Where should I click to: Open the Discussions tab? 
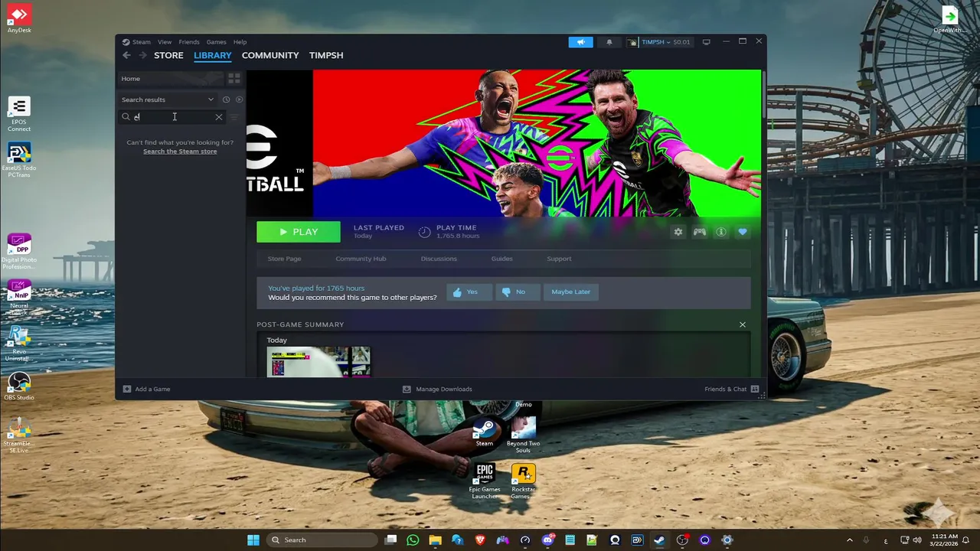coord(439,259)
